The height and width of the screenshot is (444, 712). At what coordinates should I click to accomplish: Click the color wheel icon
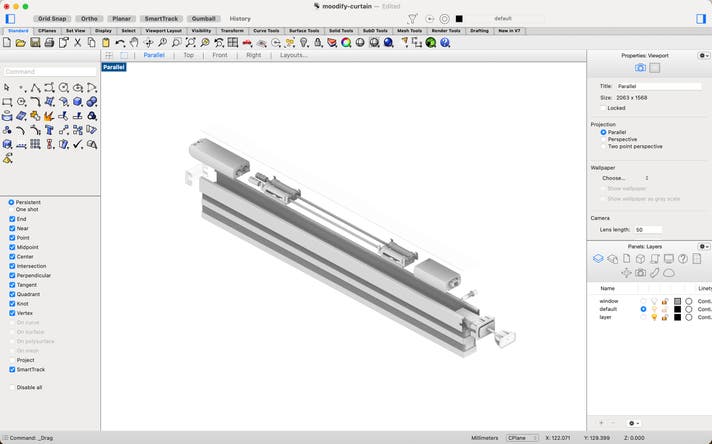tap(346, 43)
